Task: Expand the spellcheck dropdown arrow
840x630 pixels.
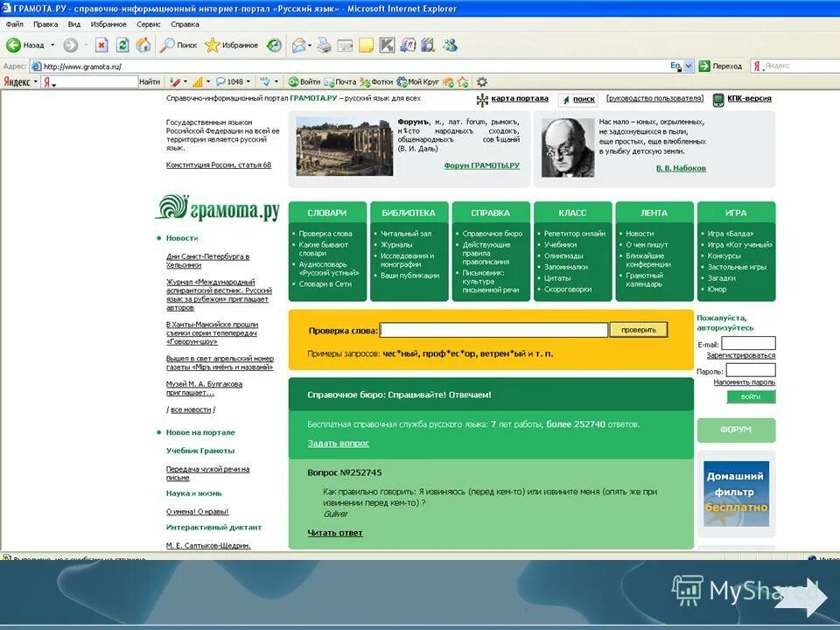Action: tap(276, 82)
